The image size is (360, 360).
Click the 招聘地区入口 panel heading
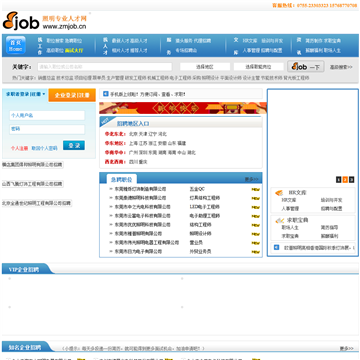133,124
